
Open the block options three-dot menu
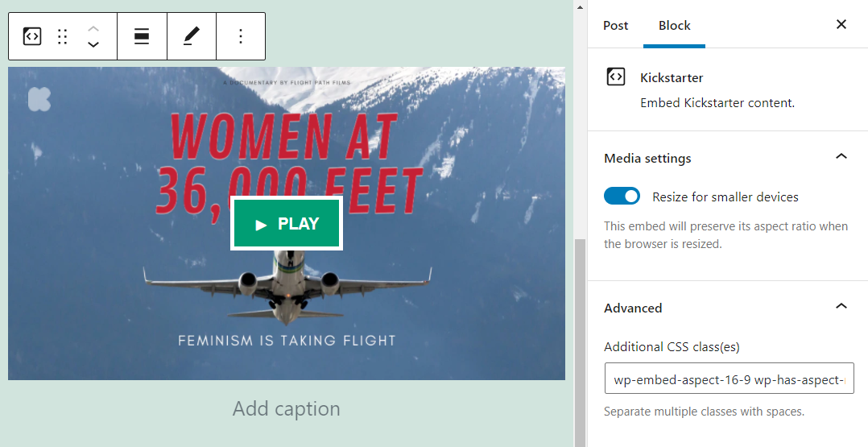[241, 36]
